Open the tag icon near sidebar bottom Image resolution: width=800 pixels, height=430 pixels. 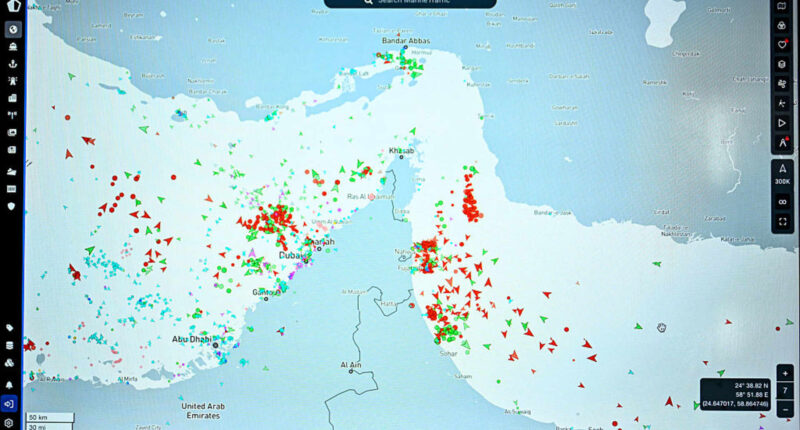pyautogui.click(x=11, y=328)
